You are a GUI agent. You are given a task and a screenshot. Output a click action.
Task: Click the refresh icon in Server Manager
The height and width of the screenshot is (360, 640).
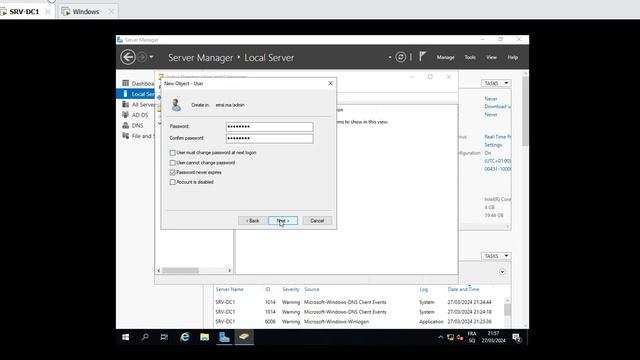(x=400, y=57)
